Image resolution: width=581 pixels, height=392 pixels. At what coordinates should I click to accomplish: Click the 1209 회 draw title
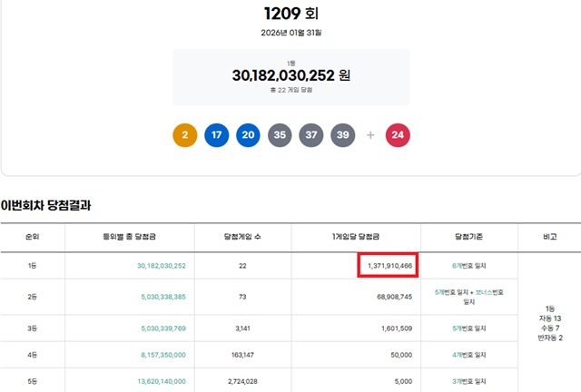tap(290, 14)
